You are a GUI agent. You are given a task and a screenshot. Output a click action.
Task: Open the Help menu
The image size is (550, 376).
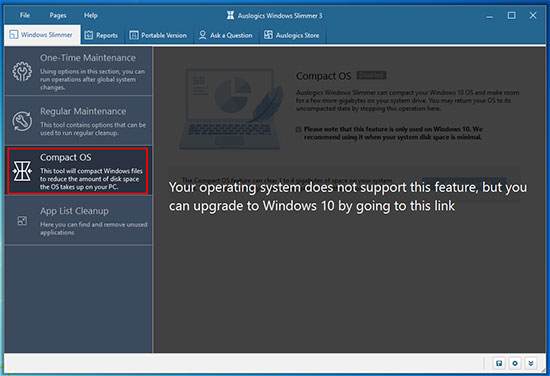[90, 15]
